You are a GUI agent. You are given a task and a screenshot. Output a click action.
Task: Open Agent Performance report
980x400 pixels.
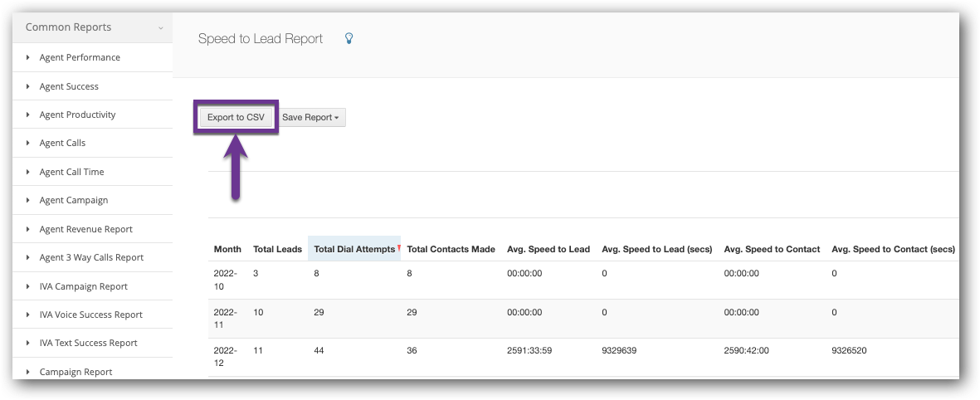(x=80, y=57)
